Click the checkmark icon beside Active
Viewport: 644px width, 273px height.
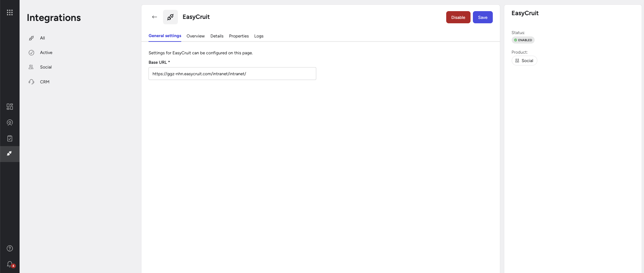(x=31, y=53)
